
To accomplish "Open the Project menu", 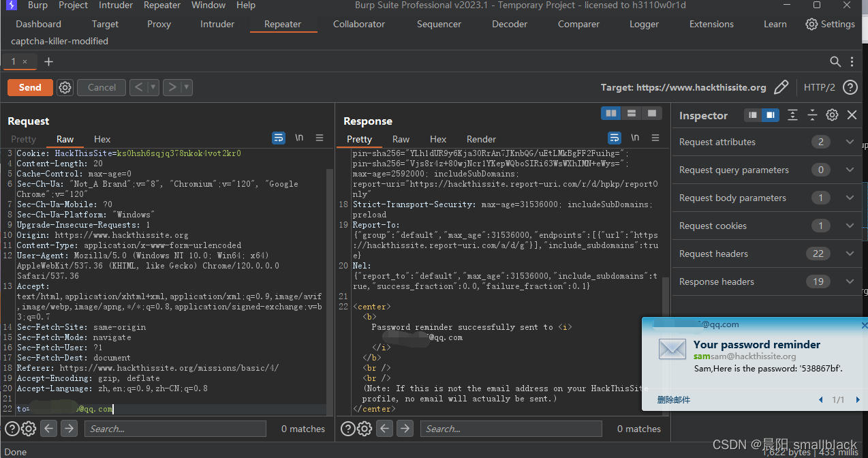I will (74, 5).
